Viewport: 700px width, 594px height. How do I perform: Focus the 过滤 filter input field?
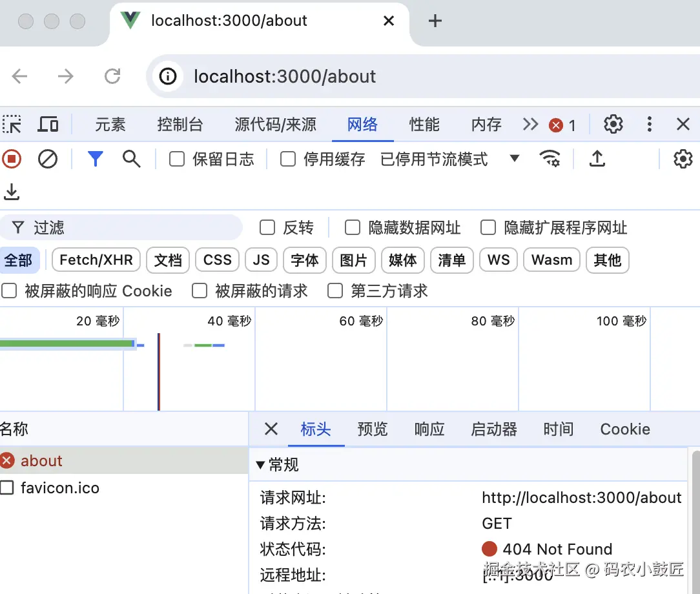pyautogui.click(x=121, y=228)
